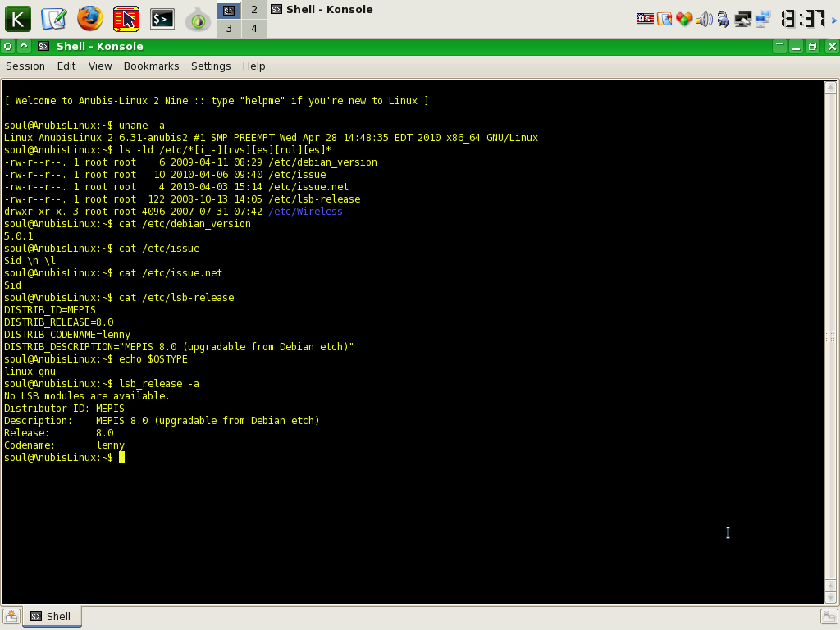The width and height of the screenshot is (840, 630).
Task: Click the /etc/issue.net listing row
Action: click(176, 187)
